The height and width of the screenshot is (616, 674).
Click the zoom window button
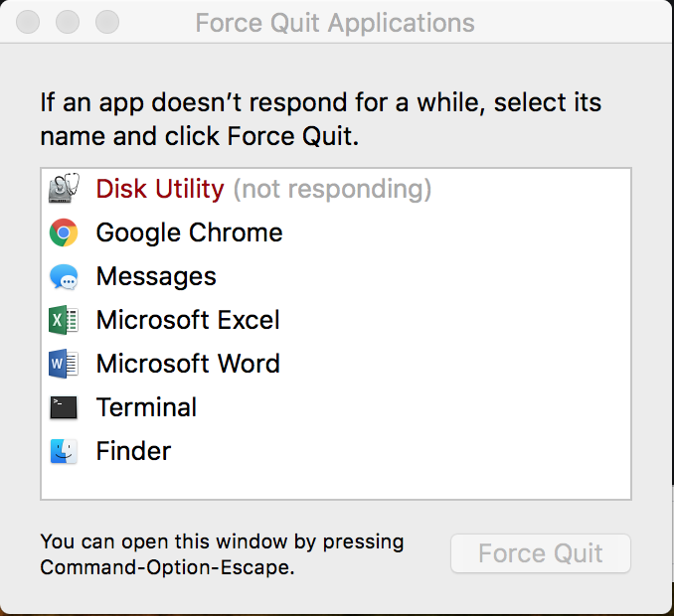[105, 22]
